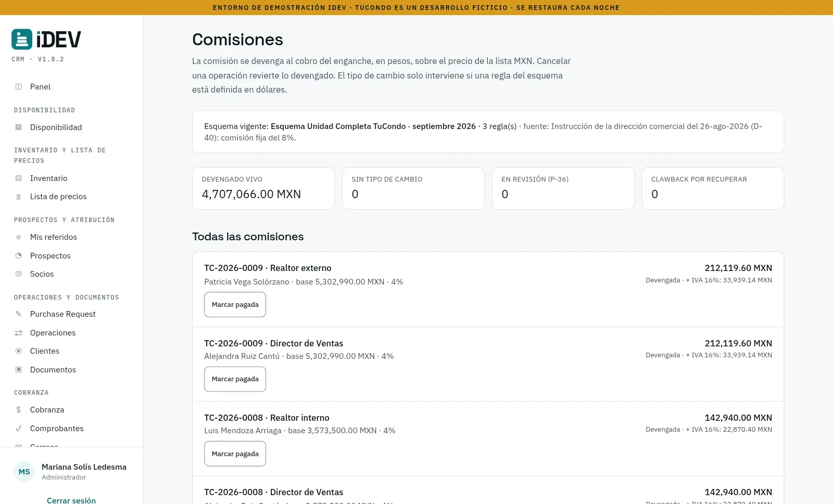Click the Operaciones arrows icon

19,333
